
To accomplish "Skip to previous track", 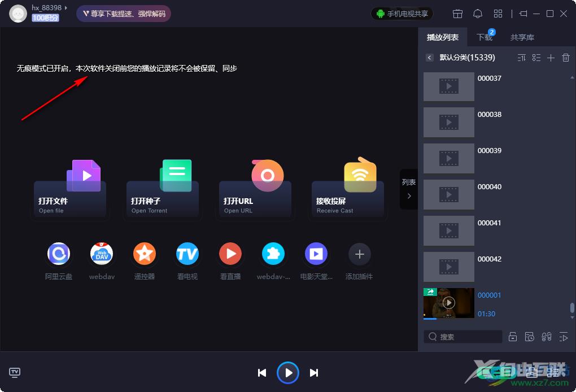I will tap(262, 373).
